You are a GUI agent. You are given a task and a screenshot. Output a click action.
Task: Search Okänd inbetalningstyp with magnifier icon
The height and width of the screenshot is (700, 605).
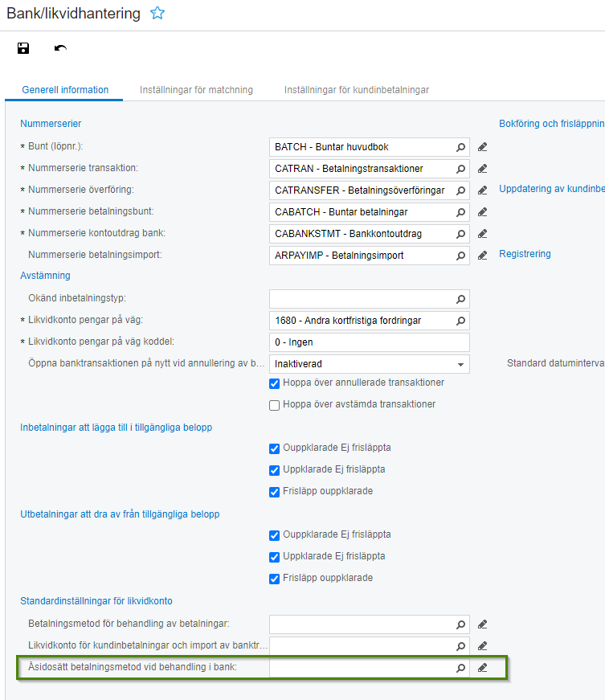point(460,299)
